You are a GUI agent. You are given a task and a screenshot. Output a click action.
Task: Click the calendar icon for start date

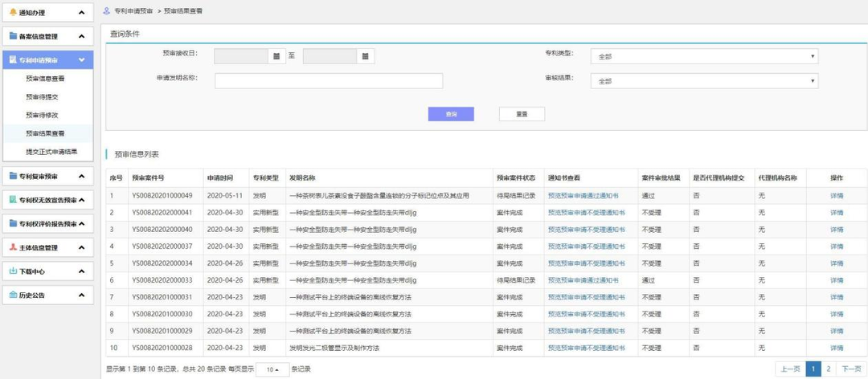tap(276, 56)
